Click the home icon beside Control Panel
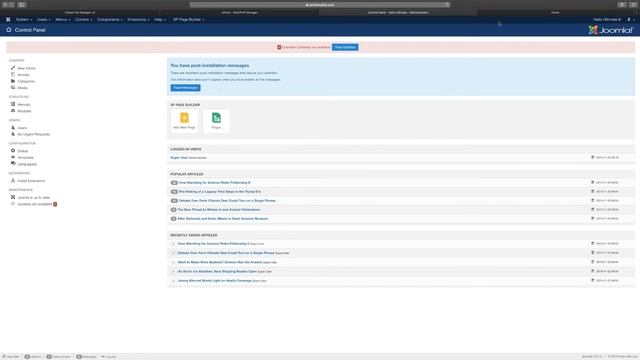640x360 pixels. click(x=9, y=30)
